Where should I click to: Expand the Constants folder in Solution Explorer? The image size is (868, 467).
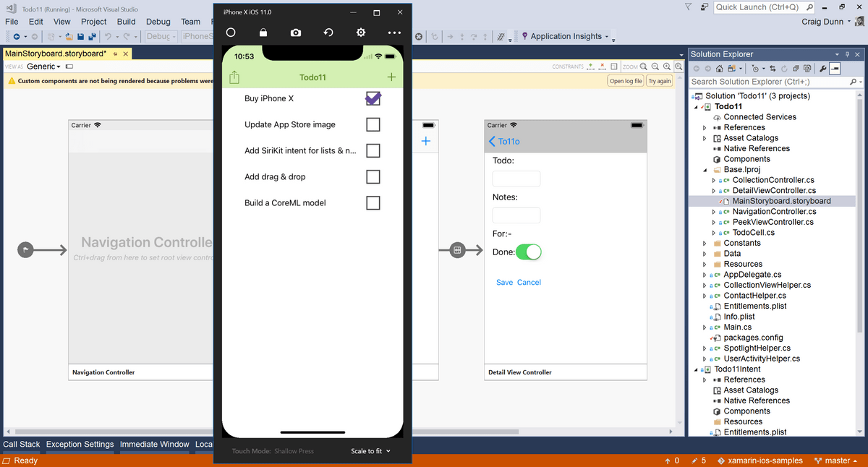(x=703, y=242)
